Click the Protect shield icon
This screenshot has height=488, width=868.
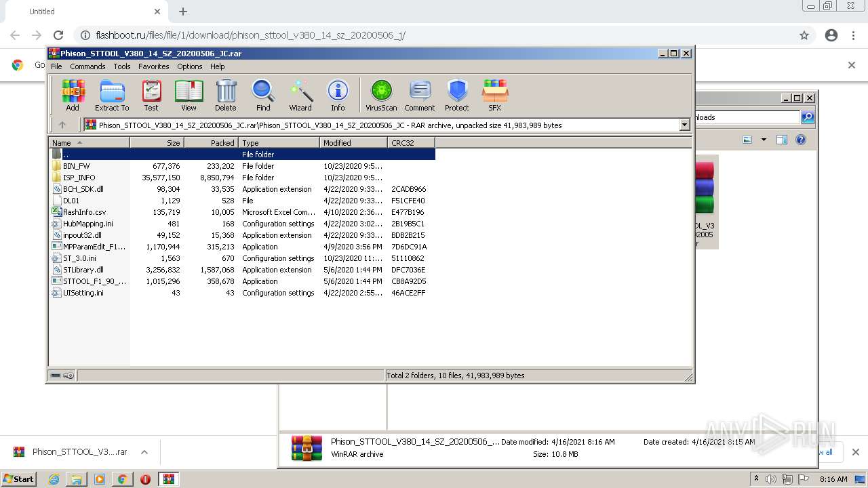[457, 95]
